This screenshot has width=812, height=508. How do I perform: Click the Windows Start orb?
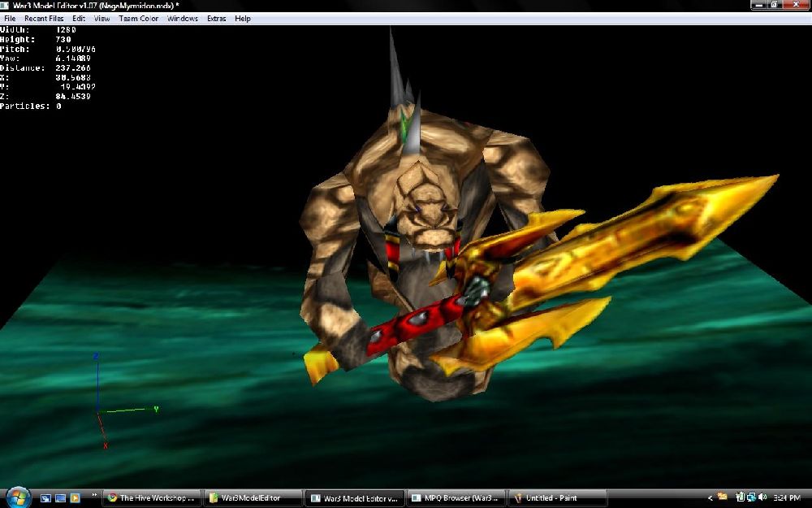18,497
